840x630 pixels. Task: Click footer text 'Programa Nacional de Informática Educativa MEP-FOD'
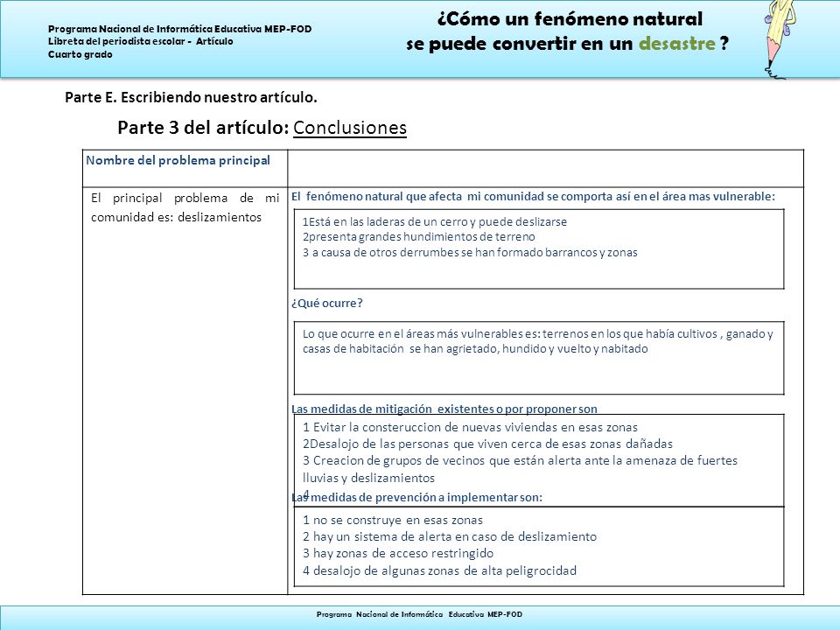(x=419, y=614)
